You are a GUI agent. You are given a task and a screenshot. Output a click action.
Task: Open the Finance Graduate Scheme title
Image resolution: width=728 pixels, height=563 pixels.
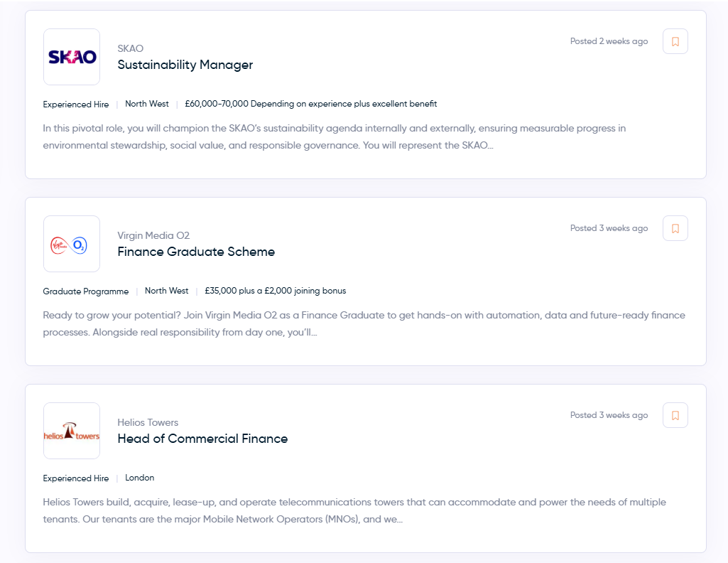196,252
